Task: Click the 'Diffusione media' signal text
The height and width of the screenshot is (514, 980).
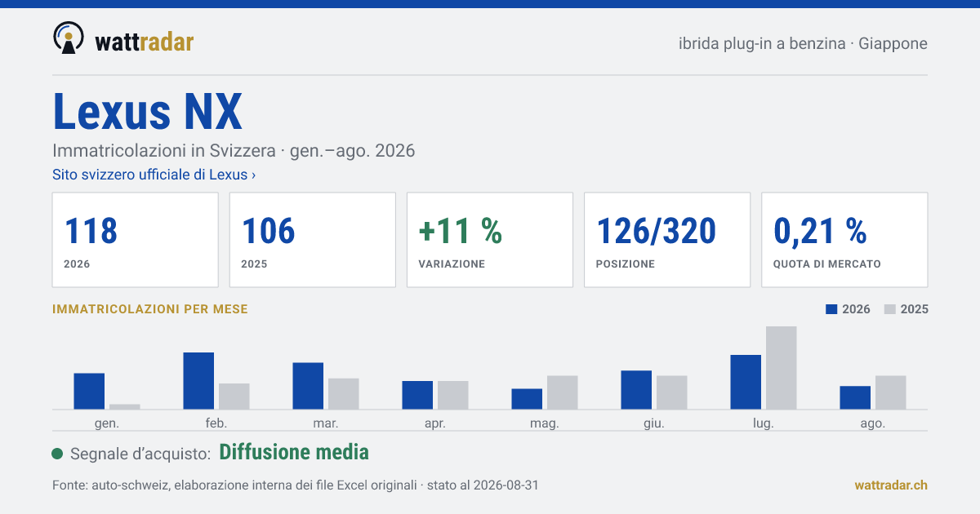Action: coord(294,452)
